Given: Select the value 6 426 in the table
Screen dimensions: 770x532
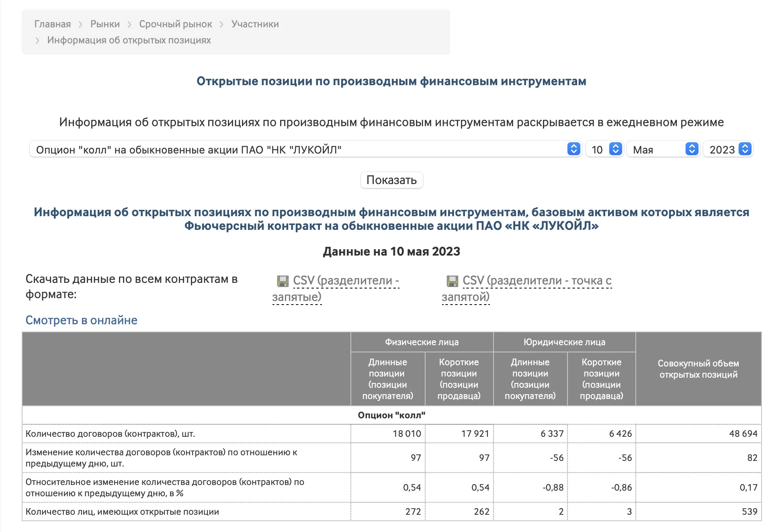Looking at the screenshot, I should pyautogui.click(x=620, y=434).
